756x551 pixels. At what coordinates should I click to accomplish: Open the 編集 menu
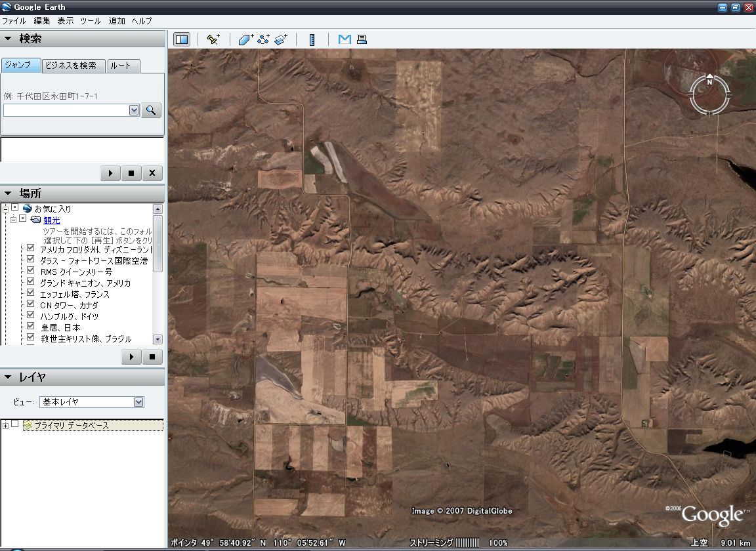[x=42, y=21]
